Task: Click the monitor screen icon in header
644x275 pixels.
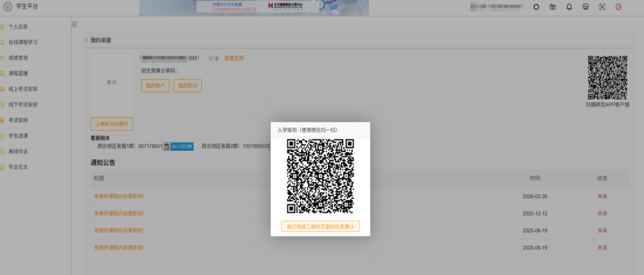Action: tap(585, 7)
